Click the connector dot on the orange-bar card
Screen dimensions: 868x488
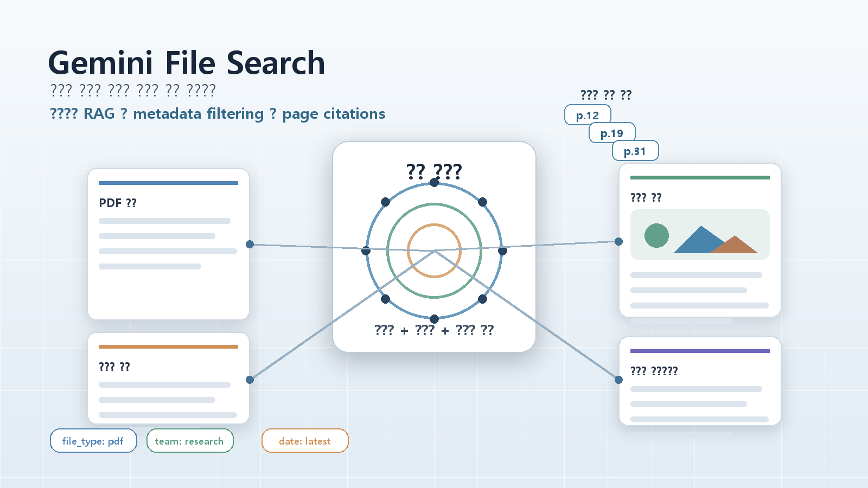pos(250,380)
